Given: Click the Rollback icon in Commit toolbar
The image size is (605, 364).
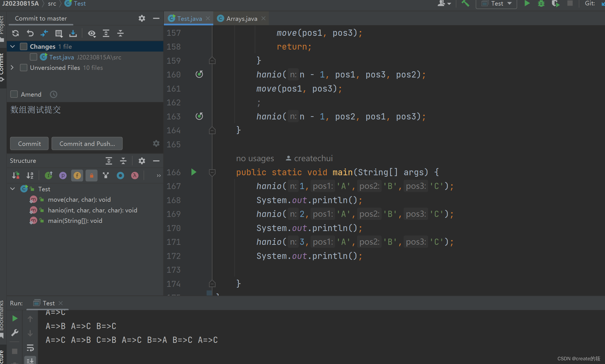Looking at the screenshot, I should point(30,34).
